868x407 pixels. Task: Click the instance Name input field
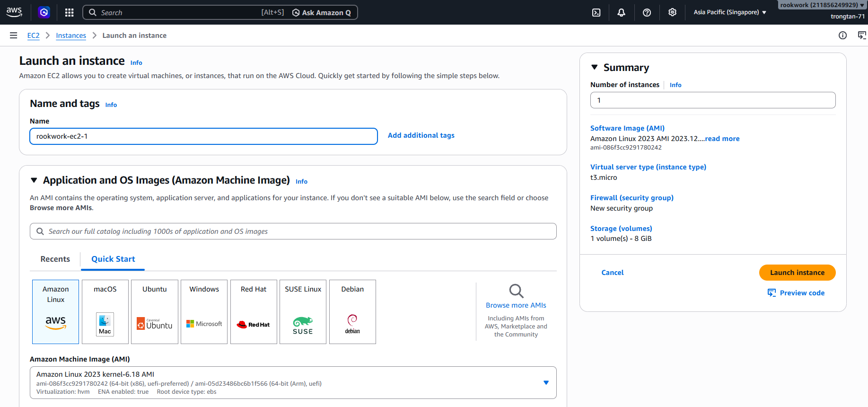203,136
